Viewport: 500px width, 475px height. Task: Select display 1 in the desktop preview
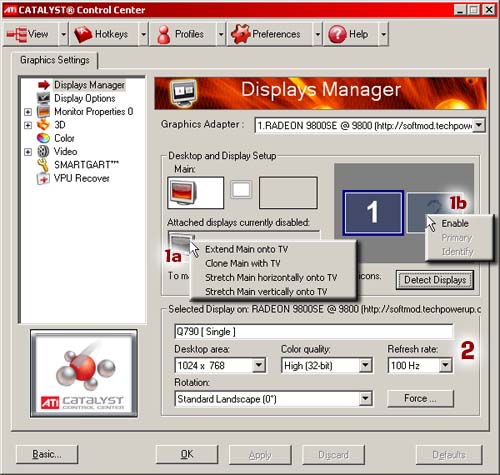coord(373,212)
